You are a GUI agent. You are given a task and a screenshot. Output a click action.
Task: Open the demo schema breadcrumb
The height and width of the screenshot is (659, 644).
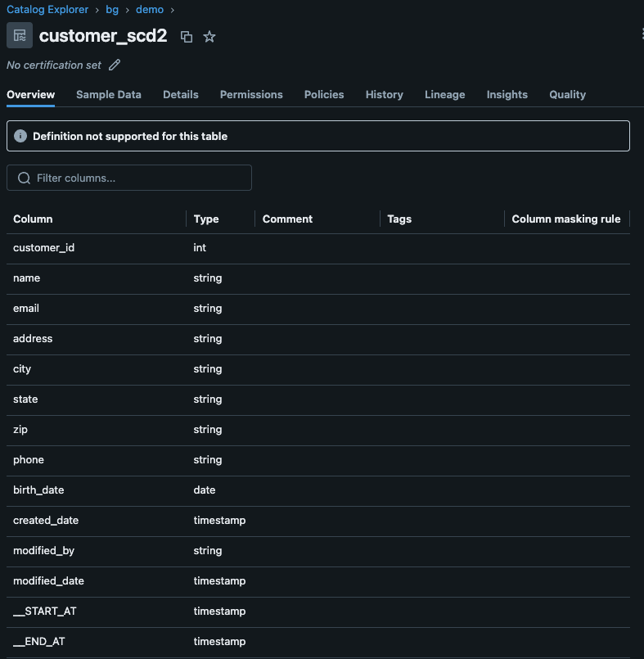(x=150, y=10)
